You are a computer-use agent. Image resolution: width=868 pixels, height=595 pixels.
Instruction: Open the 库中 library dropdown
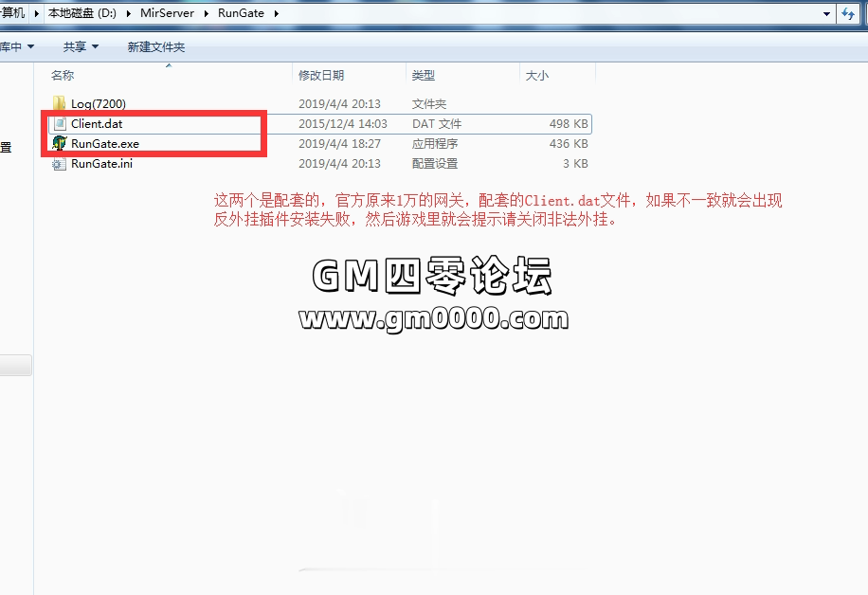(17, 46)
